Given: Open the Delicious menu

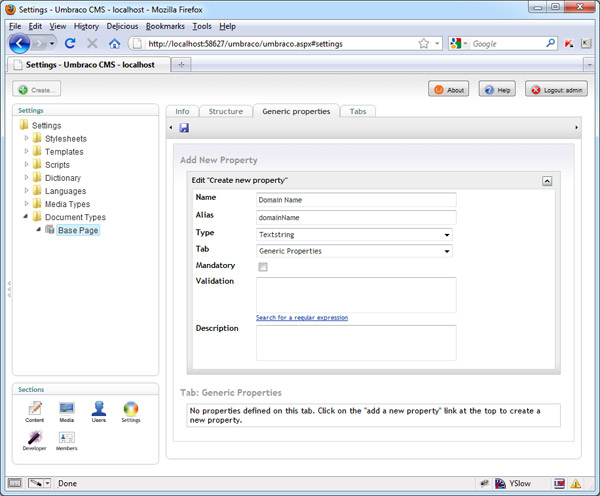Looking at the screenshot, I should pyautogui.click(x=122, y=26).
